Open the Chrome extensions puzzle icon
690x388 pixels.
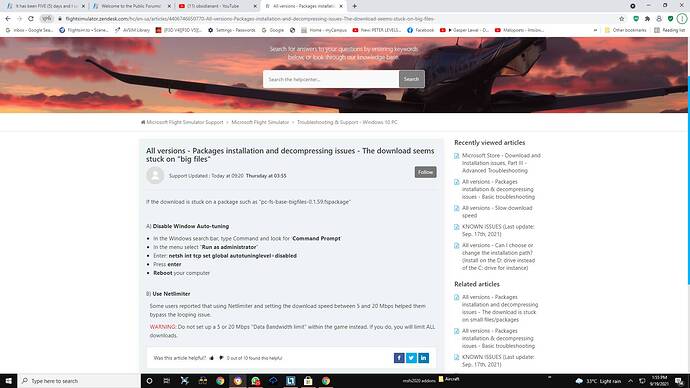[x=647, y=18]
